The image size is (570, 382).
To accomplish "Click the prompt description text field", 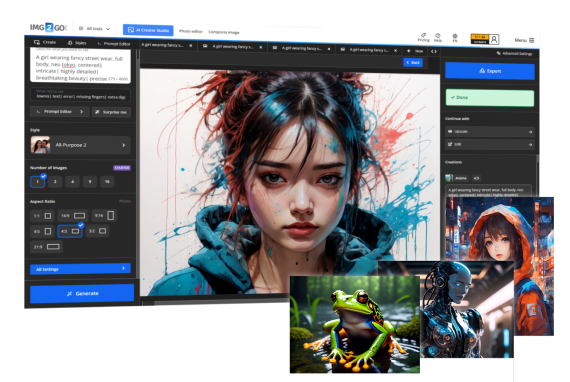I will 80,67.
